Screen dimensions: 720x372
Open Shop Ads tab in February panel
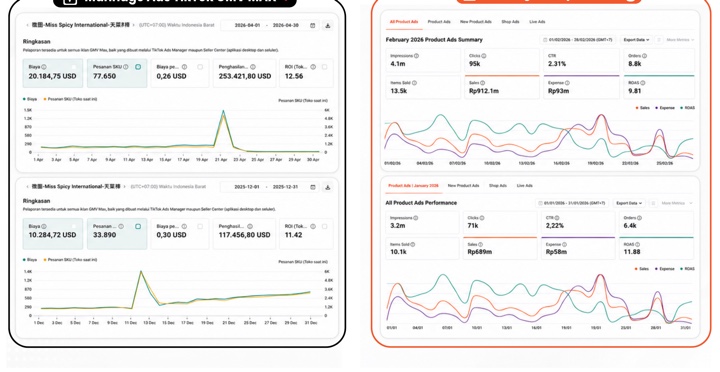point(510,22)
